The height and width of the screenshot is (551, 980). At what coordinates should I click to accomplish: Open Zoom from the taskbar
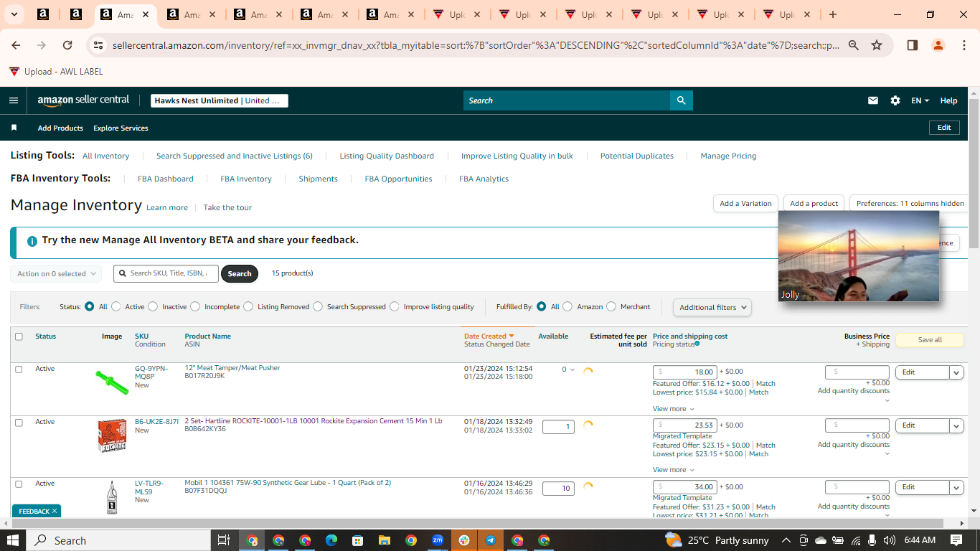click(438, 540)
